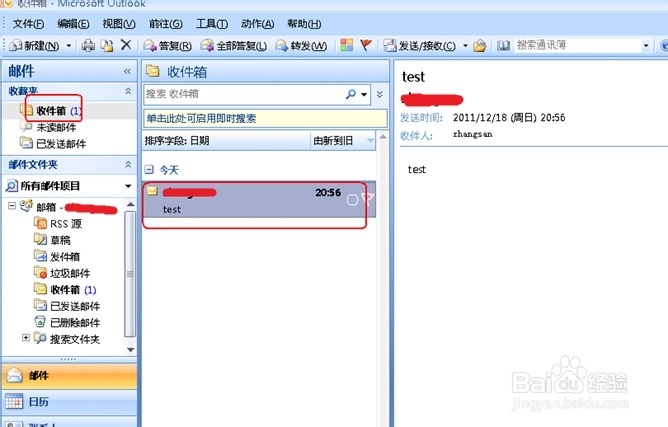Expand the query builder double-chevron
The width and height of the screenshot is (668, 427).
click(380, 94)
